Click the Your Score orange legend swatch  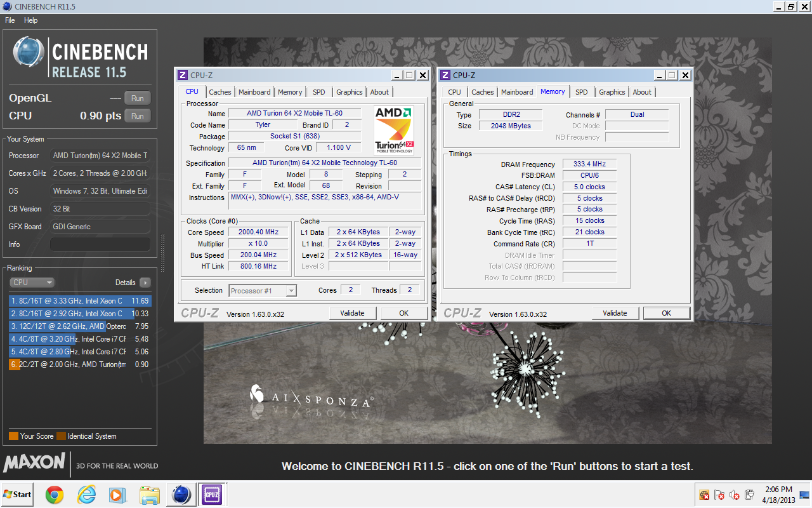coord(13,436)
